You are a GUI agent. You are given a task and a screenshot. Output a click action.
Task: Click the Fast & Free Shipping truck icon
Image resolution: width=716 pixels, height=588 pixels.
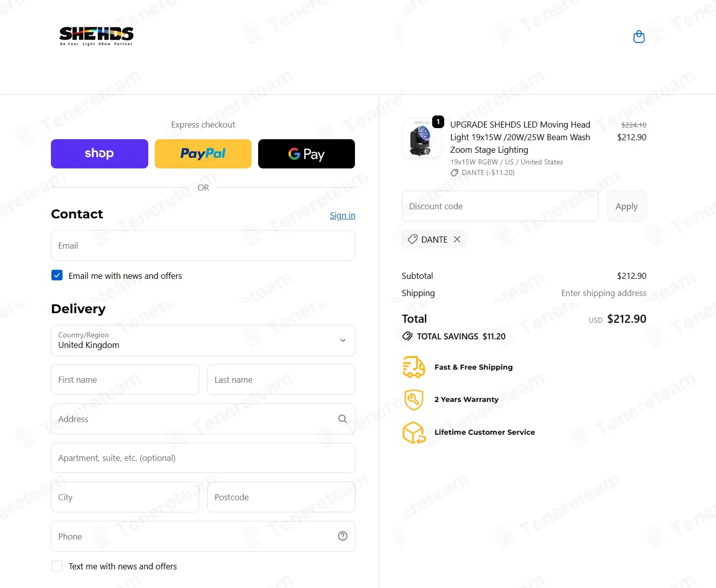(x=414, y=367)
